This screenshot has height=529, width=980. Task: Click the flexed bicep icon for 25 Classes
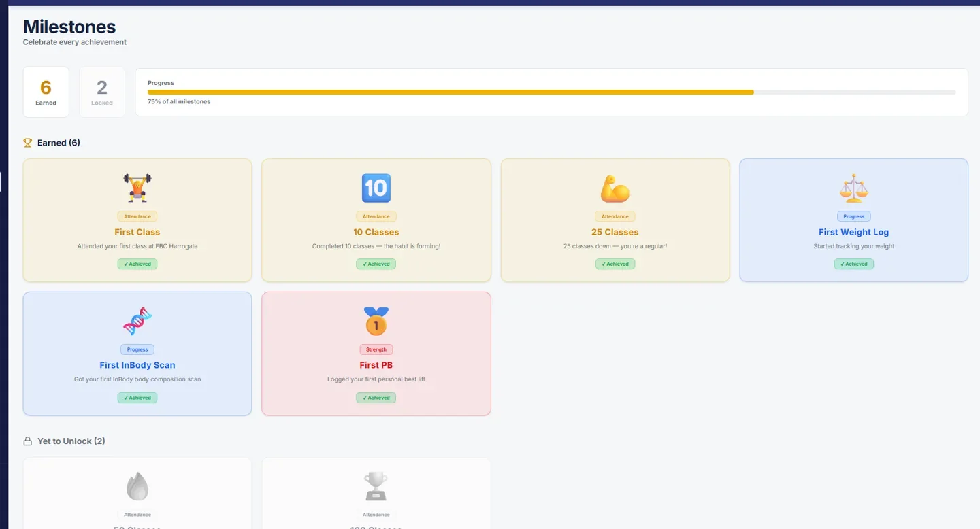615,188
